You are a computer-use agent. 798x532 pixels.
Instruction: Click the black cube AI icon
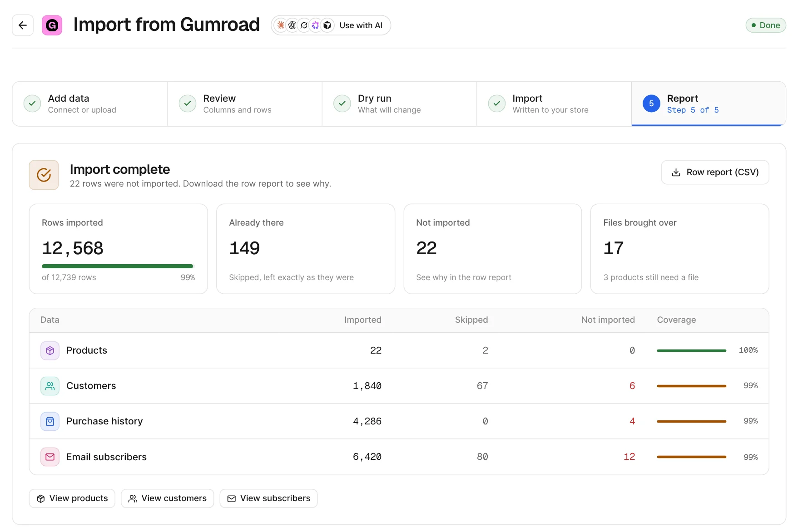pyautogui.click(x=327, y=25)
